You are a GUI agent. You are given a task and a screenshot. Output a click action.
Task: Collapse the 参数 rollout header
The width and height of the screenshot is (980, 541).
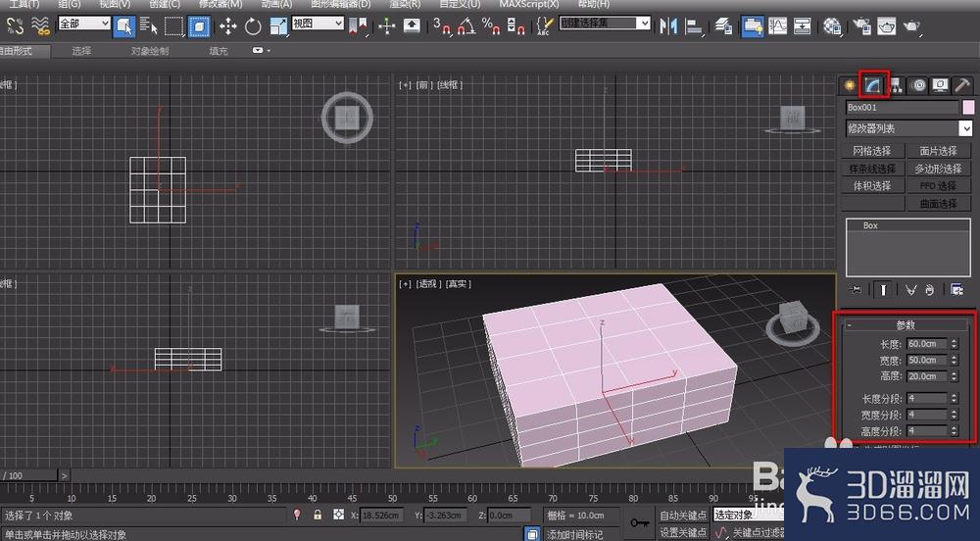point(905,324)
